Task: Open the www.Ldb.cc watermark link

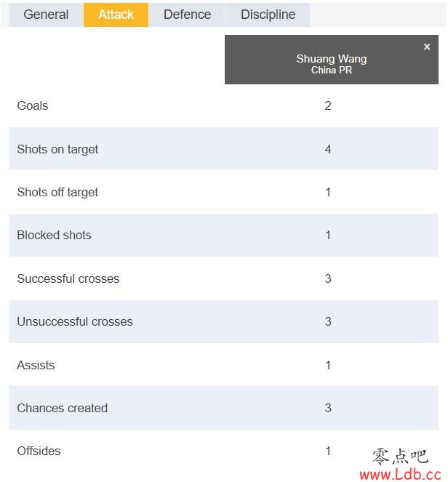Action: pyautogui.click(x=400, y=474)
